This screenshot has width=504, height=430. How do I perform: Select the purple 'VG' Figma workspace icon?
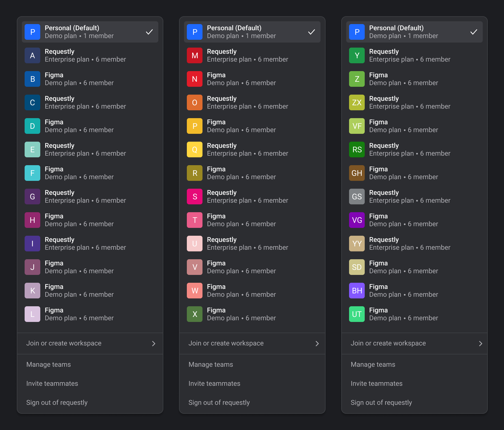tap(357, 220)
